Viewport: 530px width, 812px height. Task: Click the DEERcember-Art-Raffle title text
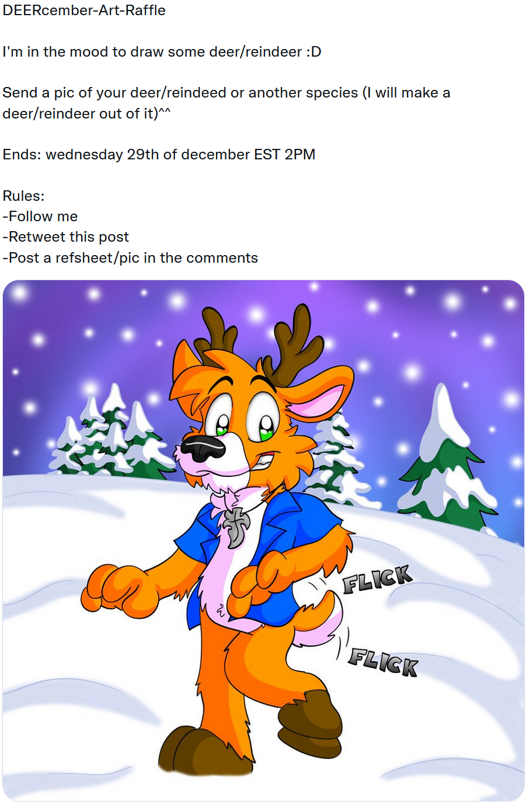84,11
